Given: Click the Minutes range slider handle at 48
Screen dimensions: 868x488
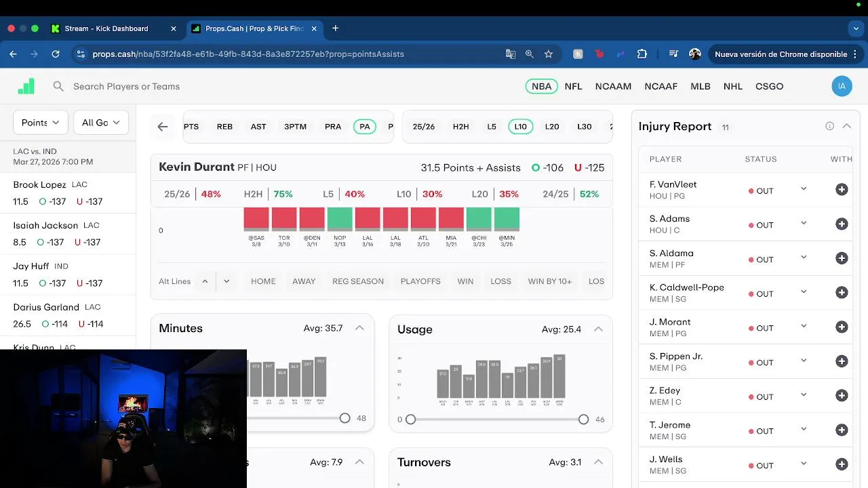Looking at the screenshot, I should (x=344, y=418).
